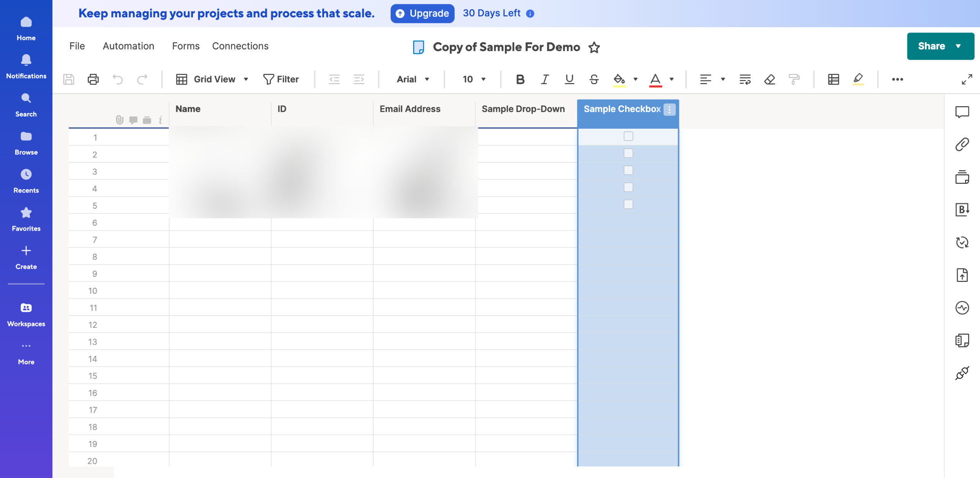Toggle the checkbox in row 1

(x=628, y=136)
